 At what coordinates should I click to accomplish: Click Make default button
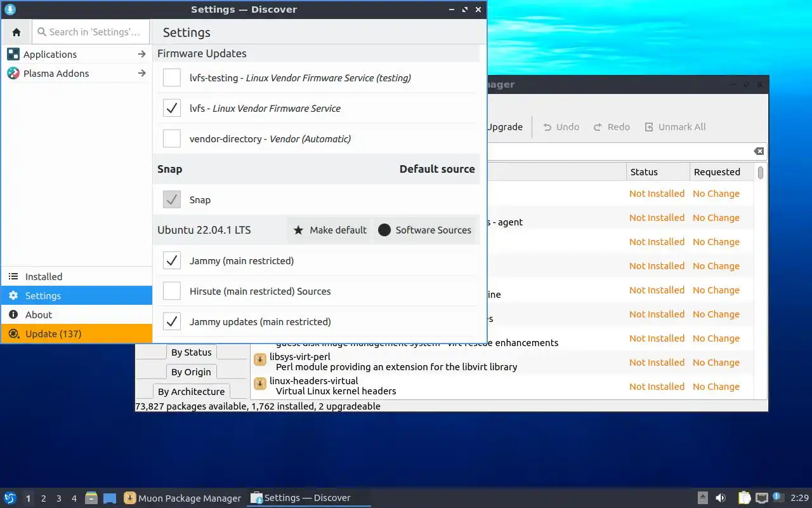[x=330, y=230]
